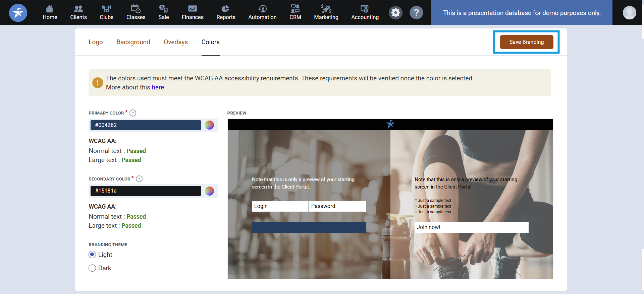644x294 pixels.
Task: Click the settings gear icon
Action: click(396, 13)
